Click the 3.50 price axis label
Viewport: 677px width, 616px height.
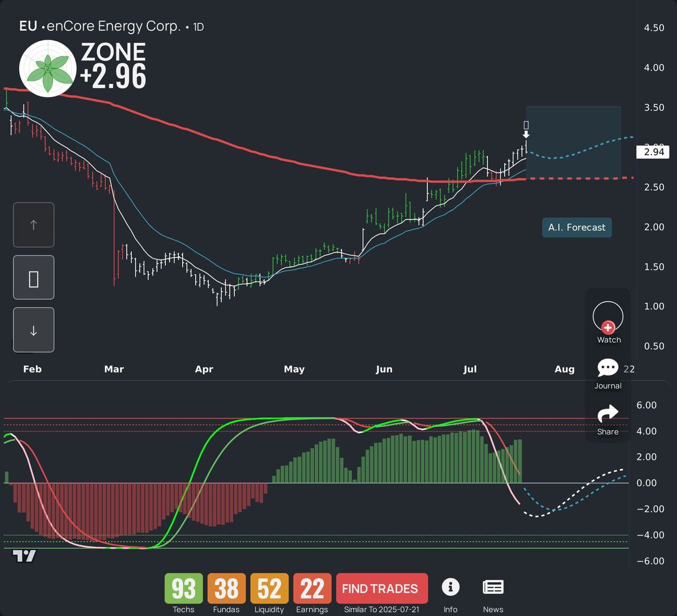pos(654,107)
